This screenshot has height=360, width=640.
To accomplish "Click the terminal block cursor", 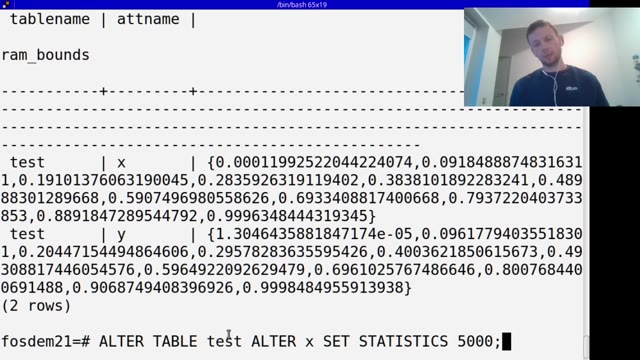I will click(507, 342).
